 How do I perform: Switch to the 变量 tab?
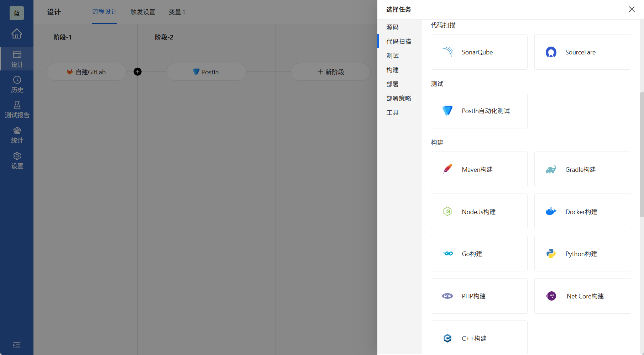coord(177,12)
